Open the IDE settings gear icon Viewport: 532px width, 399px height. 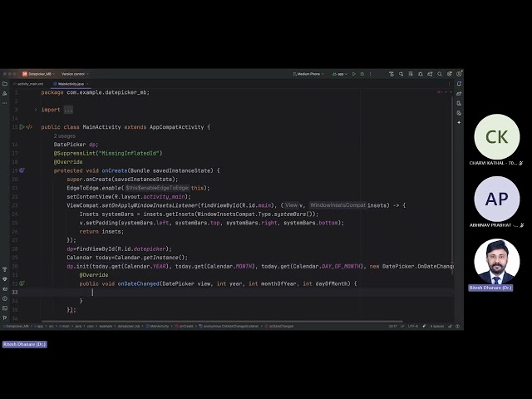click(x=449, y=74)
